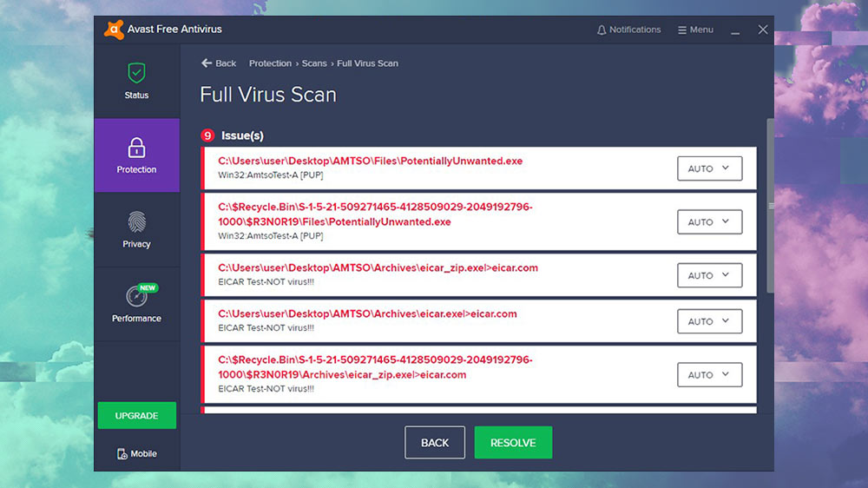Open AUTO dropdown for Recycle.Bin eicar_zip.exe

coord(710,374)
